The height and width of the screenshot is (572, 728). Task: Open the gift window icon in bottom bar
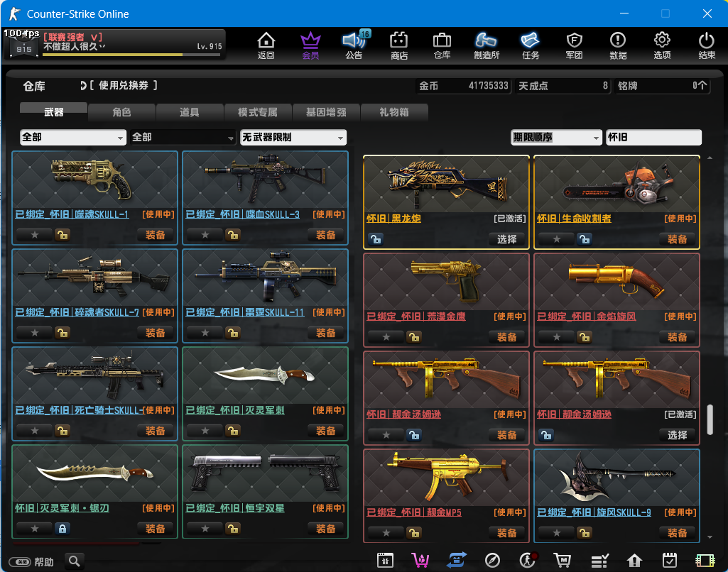click(x=385, y=561)
